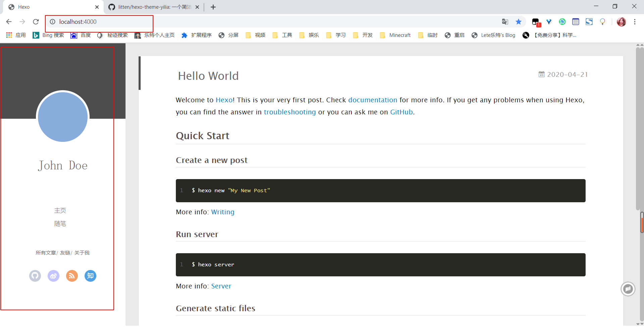Go to 主页 in sidebar menu
The height and width of the screenshot is (327, 644).
click(60, 211)
